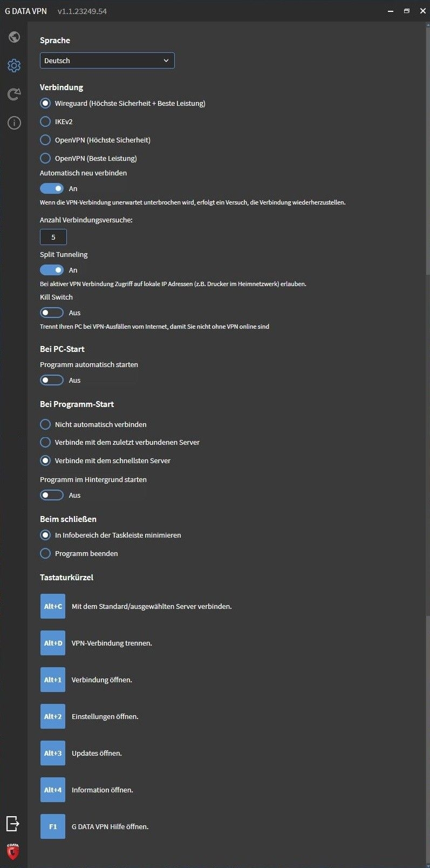Select OpenVPN (Beste Leistung) option

pos(45,158)
